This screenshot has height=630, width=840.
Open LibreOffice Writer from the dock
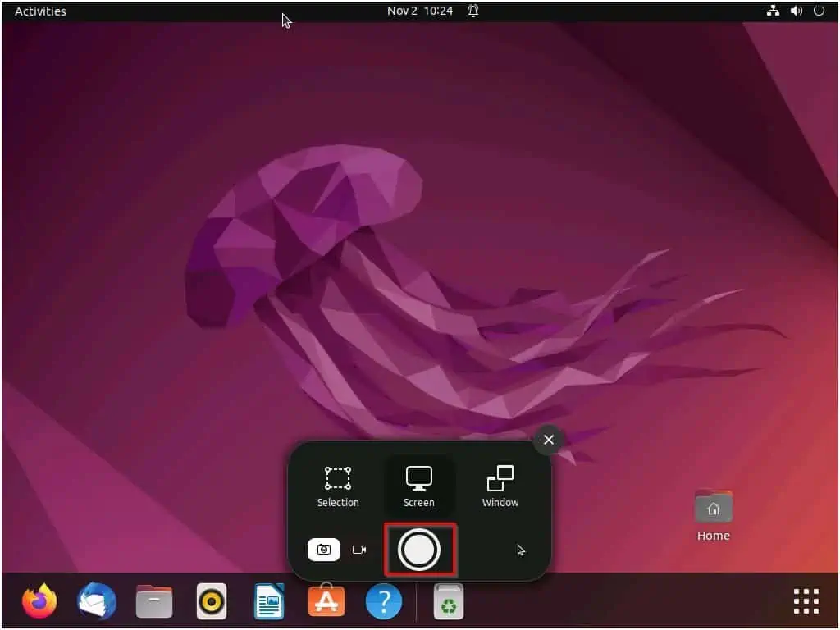click(268, 600)
